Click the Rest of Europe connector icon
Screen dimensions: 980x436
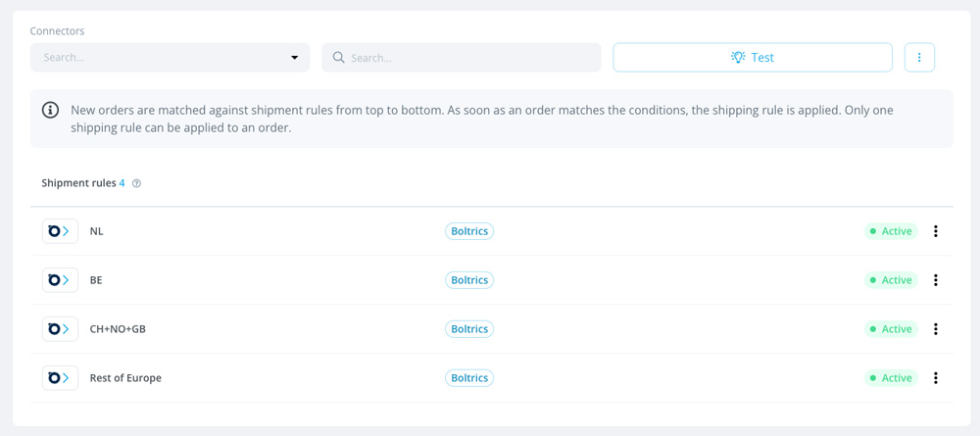click(x=60, y=378)
